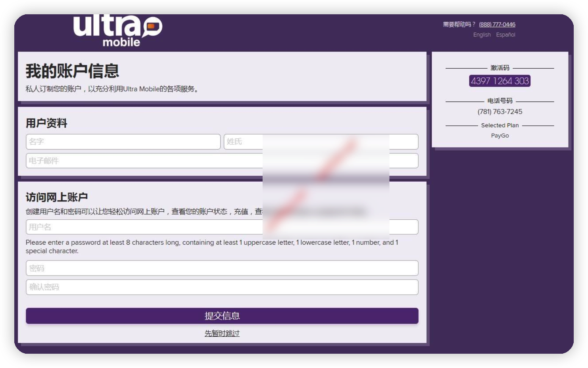This screenshot has width=588, height=368.
Task: Select the password requirements text
Action: (x=212, y=247)
